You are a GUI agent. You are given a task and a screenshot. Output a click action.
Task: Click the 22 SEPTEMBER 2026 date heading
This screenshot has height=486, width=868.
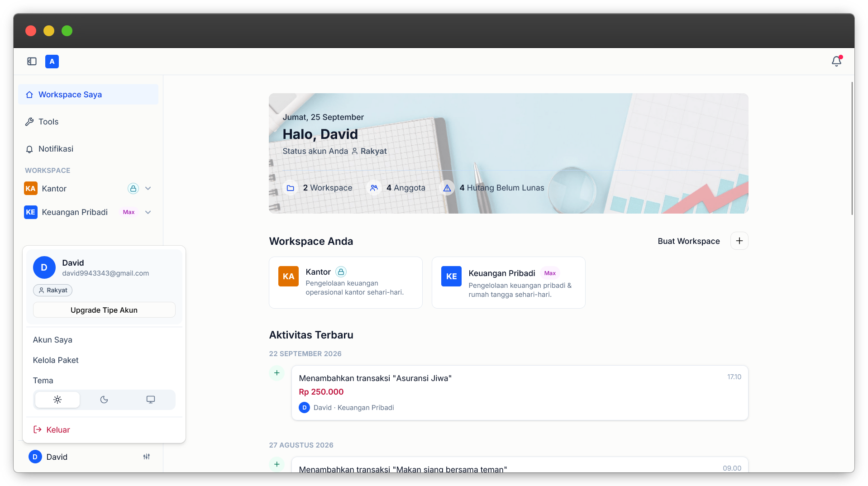click(x=305, y=354)
